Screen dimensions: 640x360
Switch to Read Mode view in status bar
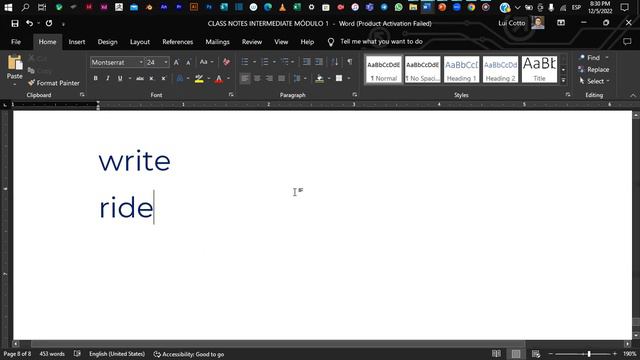(496, 354)
